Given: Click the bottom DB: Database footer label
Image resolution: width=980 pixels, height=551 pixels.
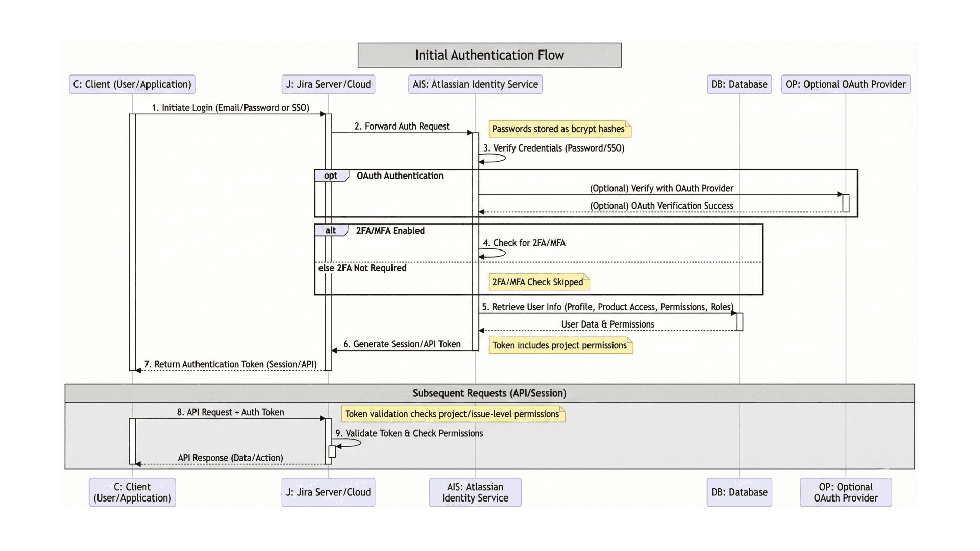Looking at the screenshot, I should click(x=739, y=492).
